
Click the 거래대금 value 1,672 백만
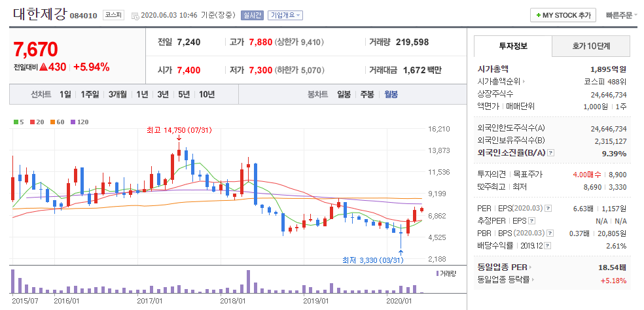coord(422,70)
